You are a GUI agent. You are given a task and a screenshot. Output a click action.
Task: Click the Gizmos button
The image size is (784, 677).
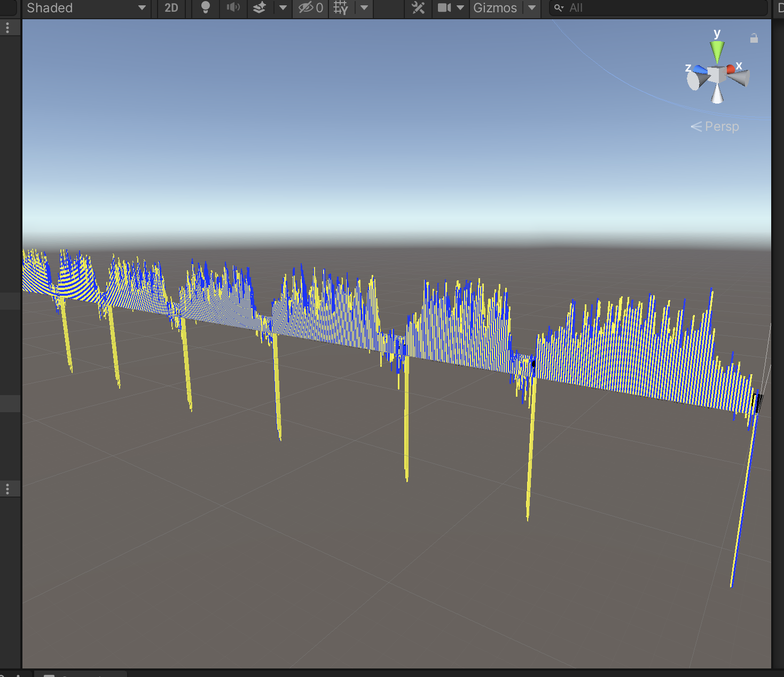(495, 8)
